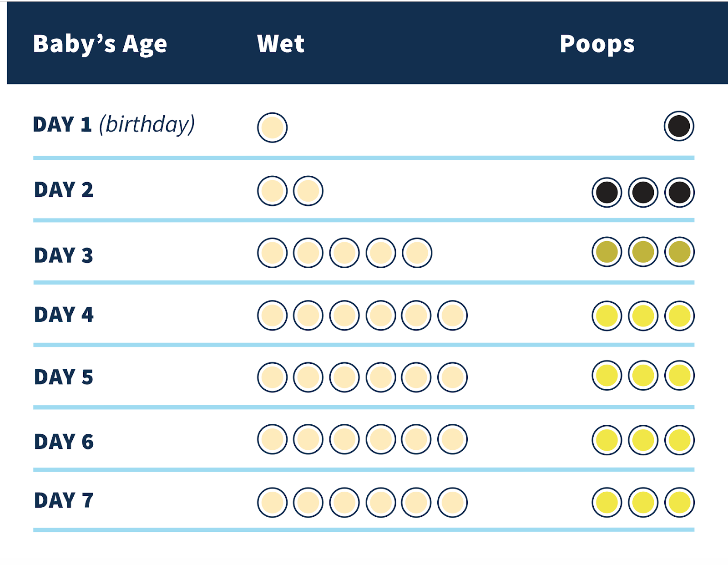This screenshot has height=565, width=728.
Task: Click the middle yellow poop circle in Day 5
Action: [643, 376]
